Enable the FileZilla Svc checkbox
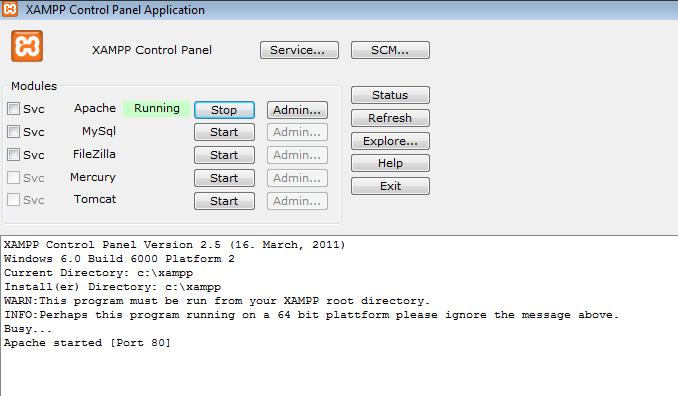This screenshot has height=396, width=678. click(13, 154)
